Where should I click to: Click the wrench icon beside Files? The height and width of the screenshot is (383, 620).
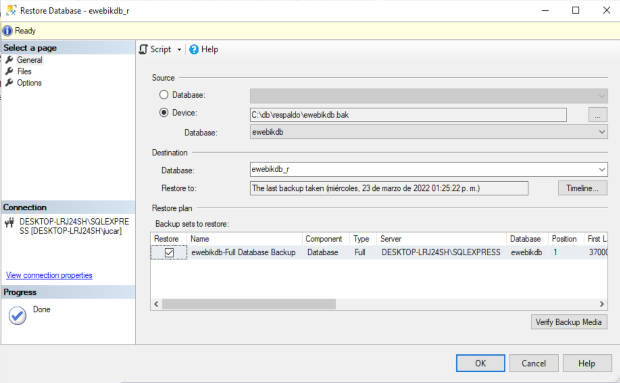9,72
